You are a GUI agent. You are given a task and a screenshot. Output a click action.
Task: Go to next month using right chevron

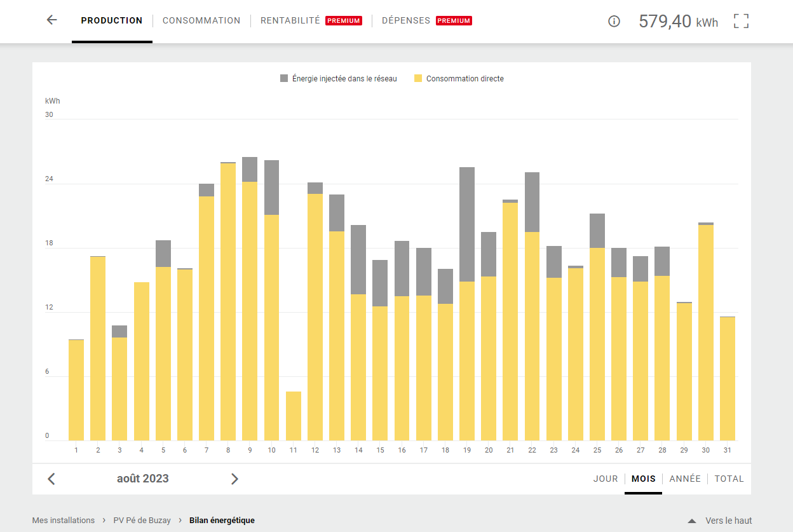234,479
